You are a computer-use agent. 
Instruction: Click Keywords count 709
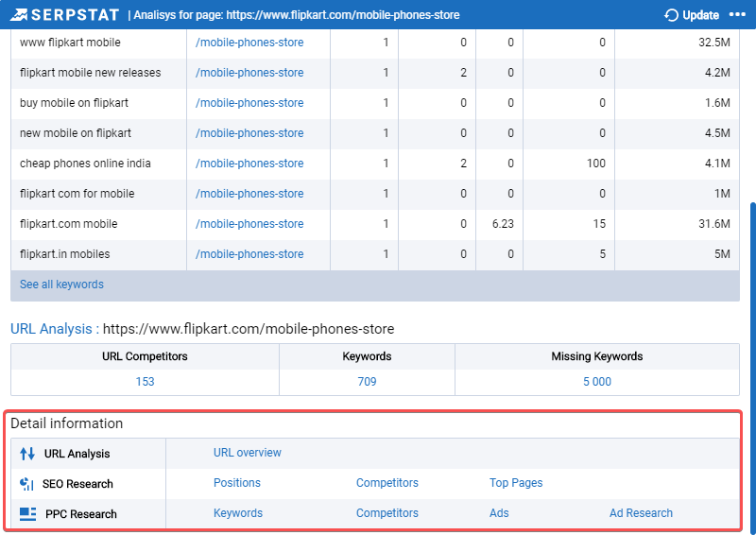point(367,382)
